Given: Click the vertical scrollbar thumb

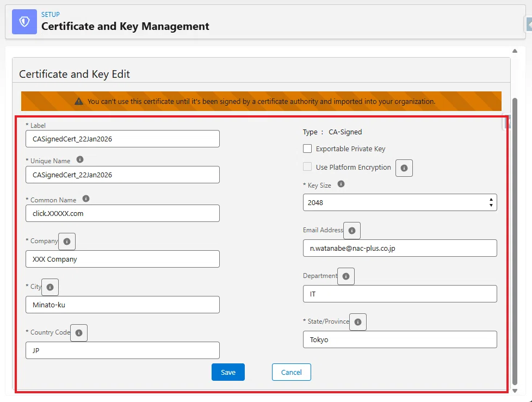Looking at the screenshot, I should coord(515,242).
